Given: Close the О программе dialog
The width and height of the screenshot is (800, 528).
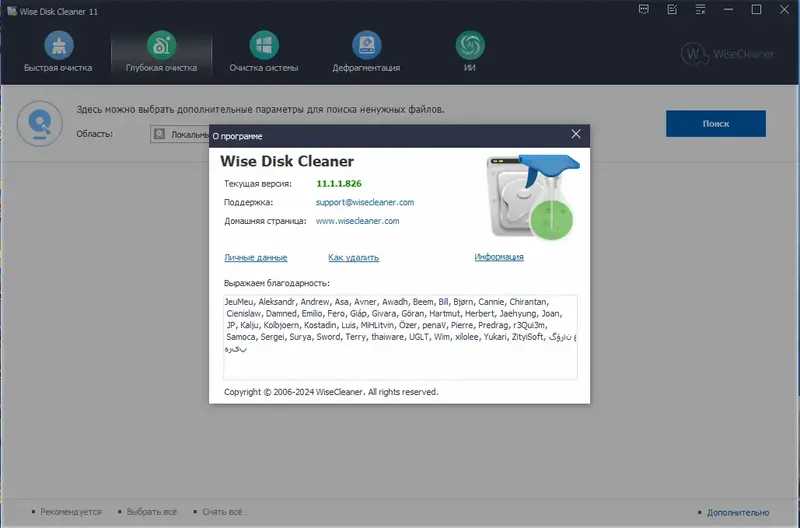Looking at the screenshot, I should (x=576, y=134).
